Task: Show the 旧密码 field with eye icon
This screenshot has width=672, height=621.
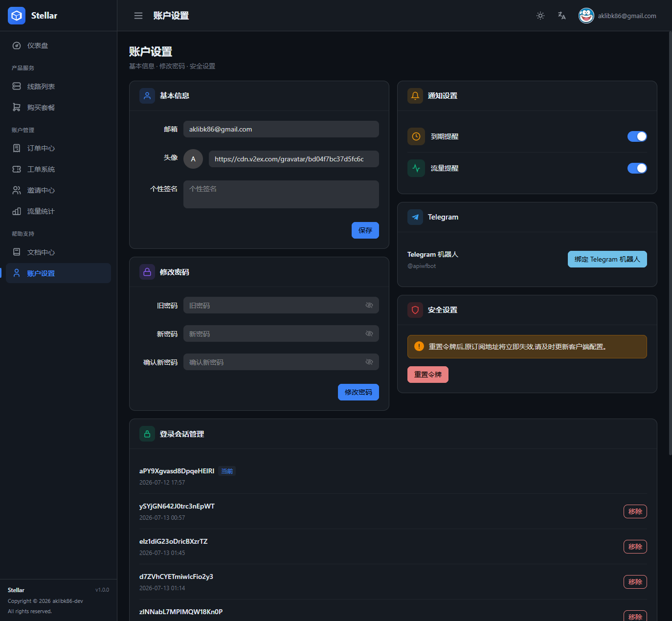Action: click(369, 305)
